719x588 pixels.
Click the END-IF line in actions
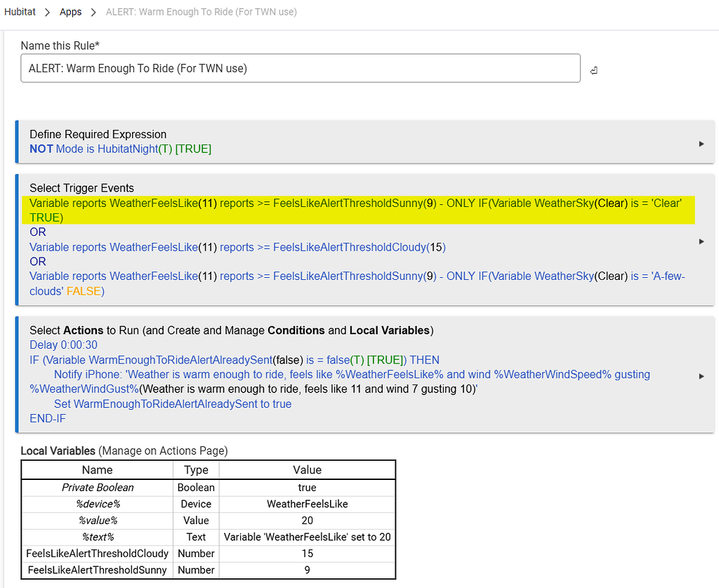click(x=48, y=418)
